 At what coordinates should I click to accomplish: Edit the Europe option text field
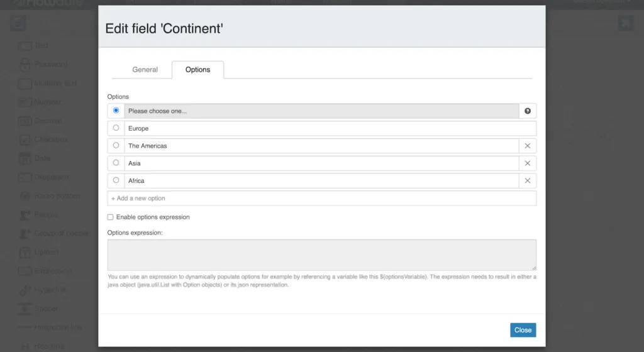point(330,128)
